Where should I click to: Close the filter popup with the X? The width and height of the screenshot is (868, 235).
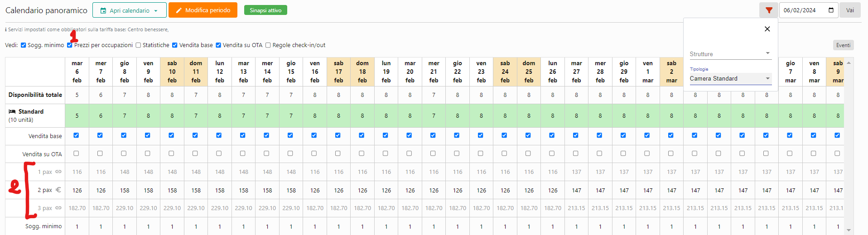(767, 29)
